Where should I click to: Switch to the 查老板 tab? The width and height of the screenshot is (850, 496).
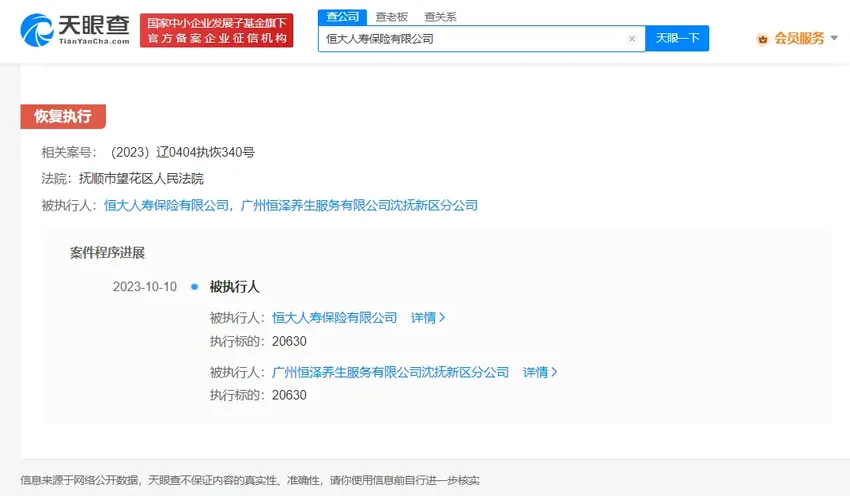(x=391, y=17)
